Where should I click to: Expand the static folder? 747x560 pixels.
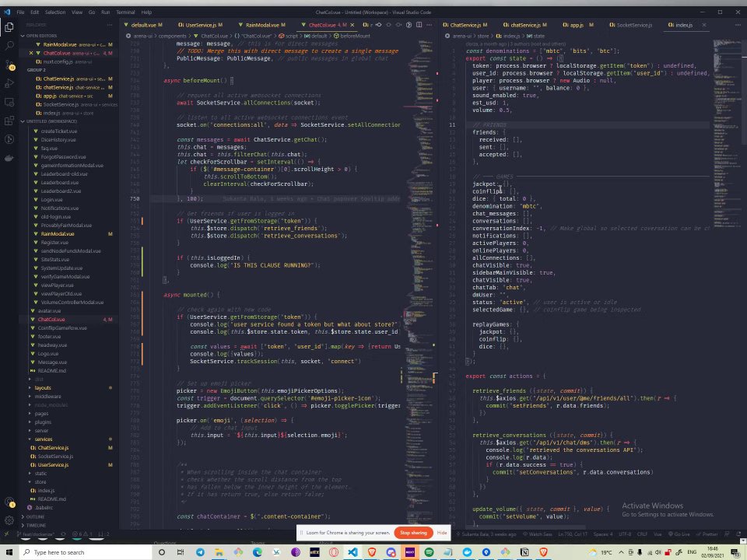tap(40, 474)
